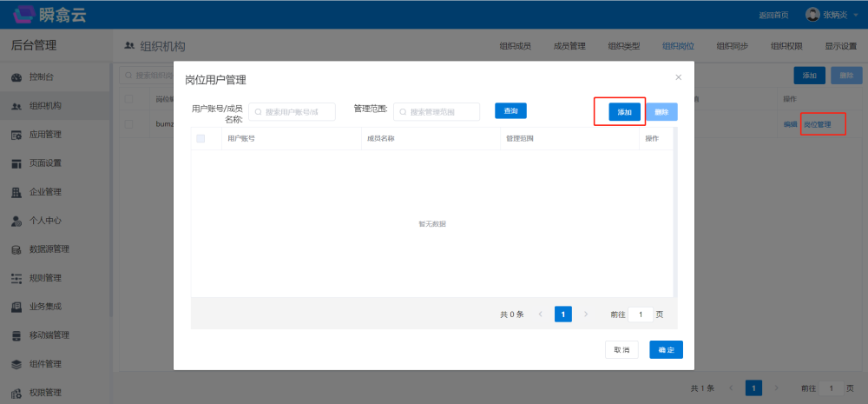Tick the checkbox for the bumz row

[128, 124]
